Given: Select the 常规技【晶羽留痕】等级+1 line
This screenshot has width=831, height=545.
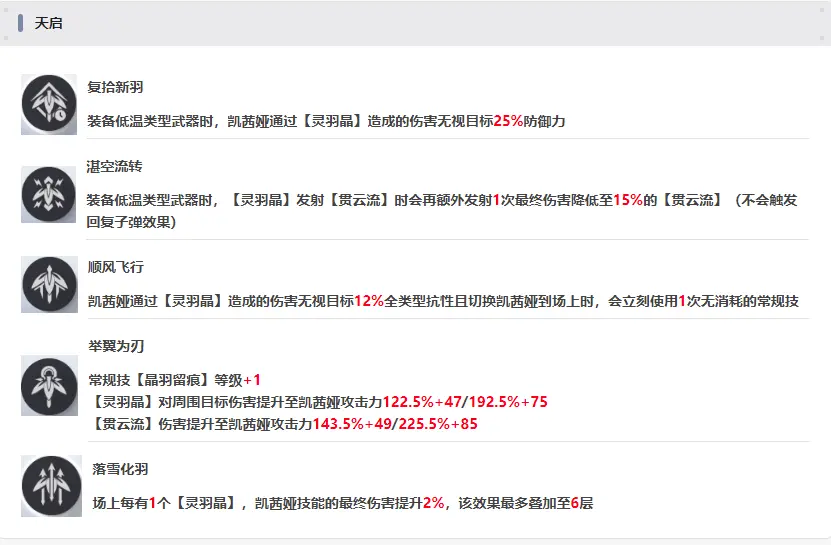Looking at the screenshot, I should click(x=174, y=380).
